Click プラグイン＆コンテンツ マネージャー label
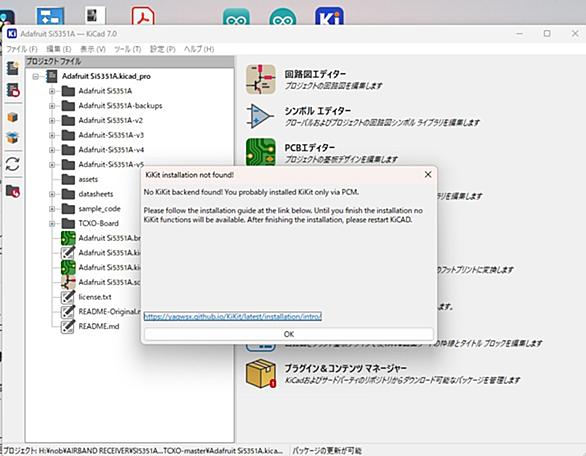Screen dimensions: 586x456 coord(345,369)
